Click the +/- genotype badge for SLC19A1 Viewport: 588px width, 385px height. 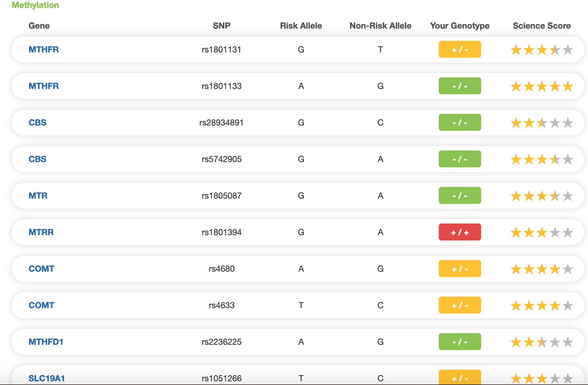point(460,377)
